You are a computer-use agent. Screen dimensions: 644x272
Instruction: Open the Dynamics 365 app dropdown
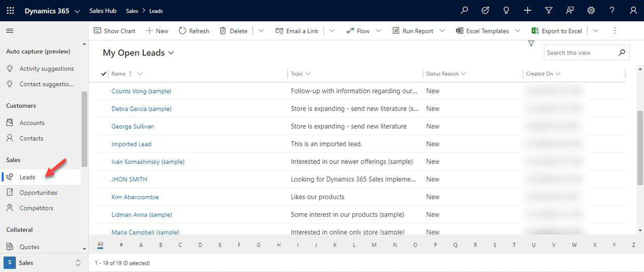coord(52,10)
